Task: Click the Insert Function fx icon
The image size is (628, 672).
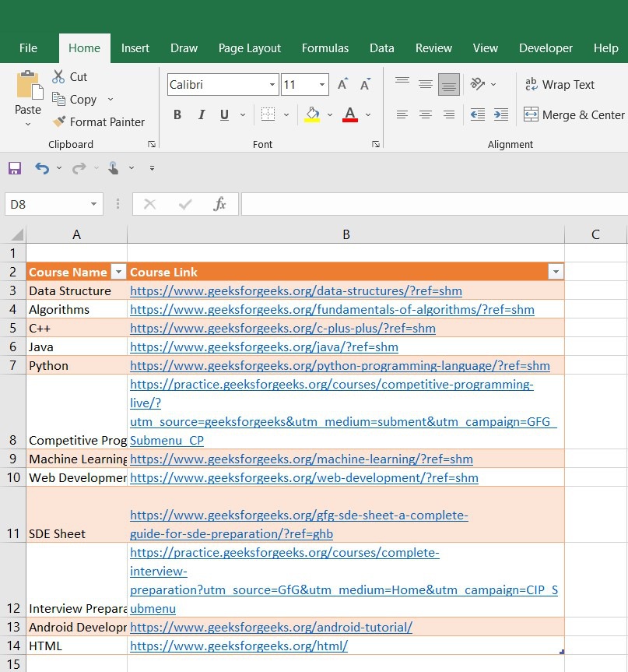Action: coord(220,204)
